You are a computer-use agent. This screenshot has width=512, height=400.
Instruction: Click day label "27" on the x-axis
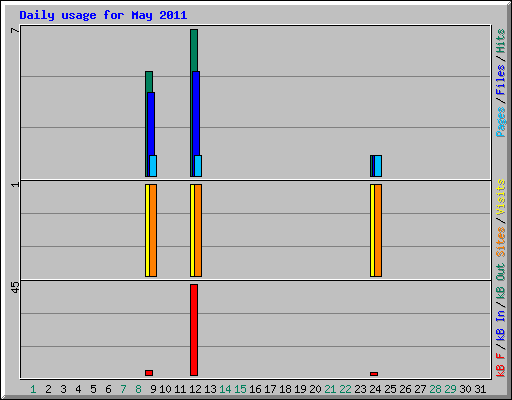(x=420, y=389)
